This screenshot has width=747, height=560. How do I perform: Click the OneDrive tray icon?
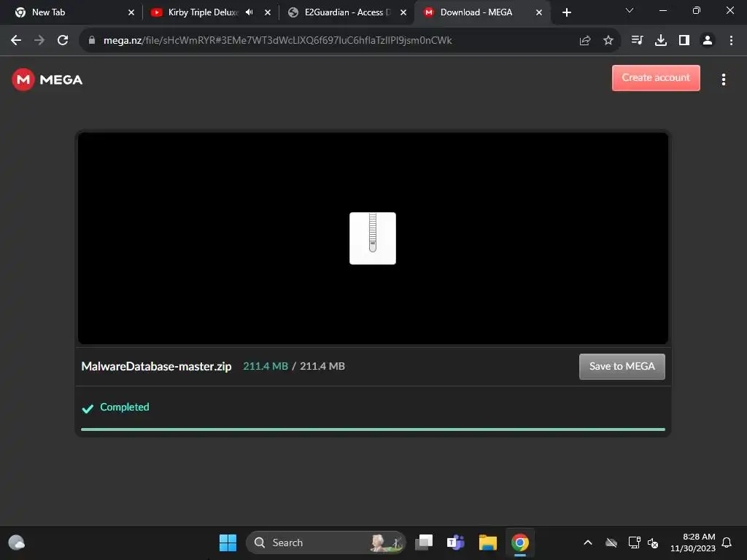click(611, 542)
